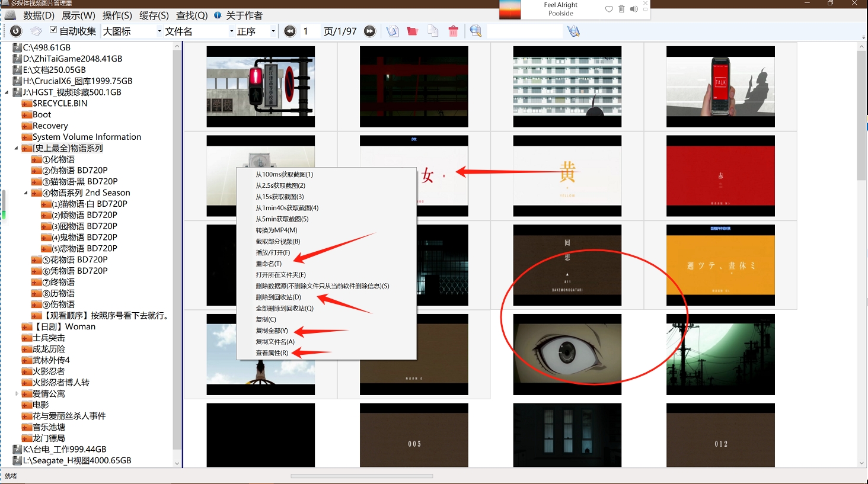This screenshot has height=484, width=868.
Task: Select the traffic light video thumbnail
Action: click(x=261, y=87)
